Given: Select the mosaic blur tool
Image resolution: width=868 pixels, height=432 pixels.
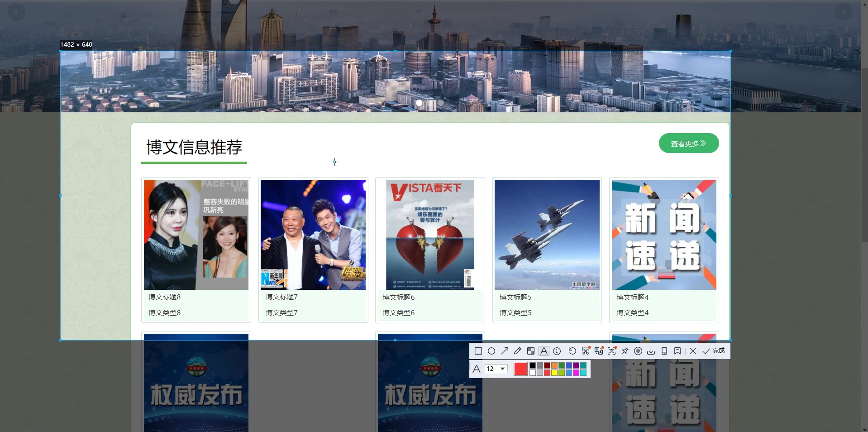Looking at the screenshot, I should [531, 351].
